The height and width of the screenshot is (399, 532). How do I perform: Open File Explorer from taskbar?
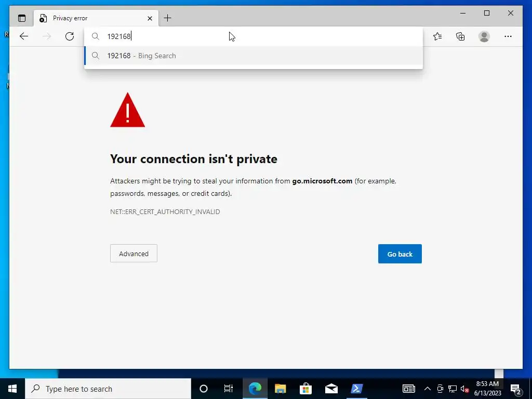(x=280, y=389)
